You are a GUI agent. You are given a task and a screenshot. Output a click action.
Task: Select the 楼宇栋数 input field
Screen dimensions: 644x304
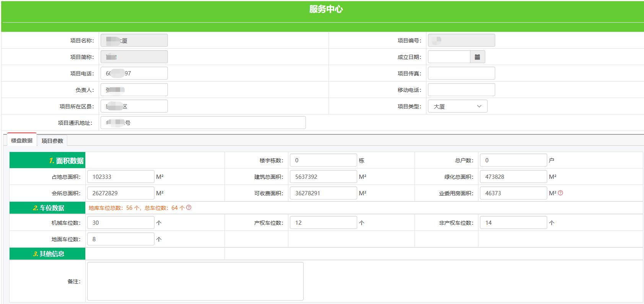[323, 160]
